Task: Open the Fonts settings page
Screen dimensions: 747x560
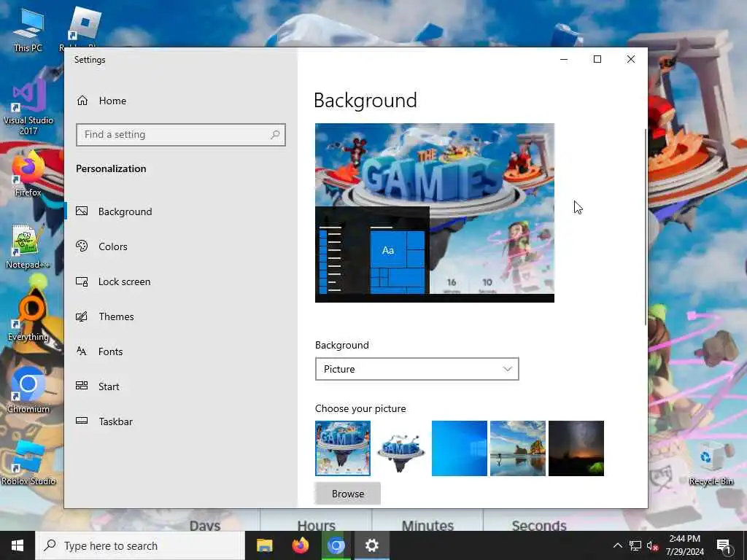Action: (181, 351)
